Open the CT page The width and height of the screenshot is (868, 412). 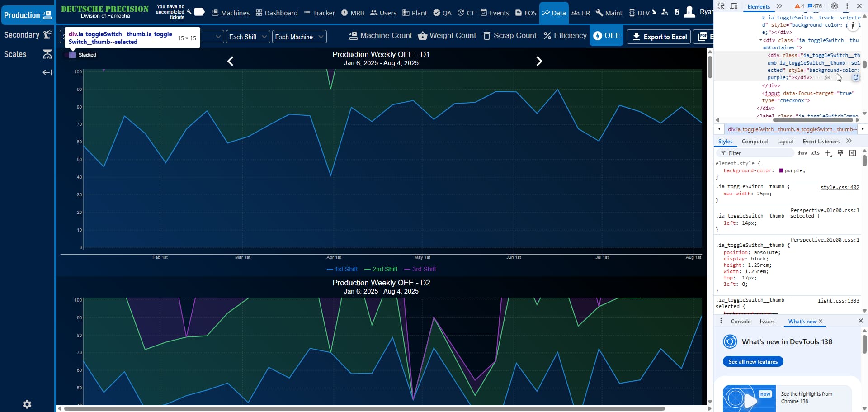[x=466, y=13]
